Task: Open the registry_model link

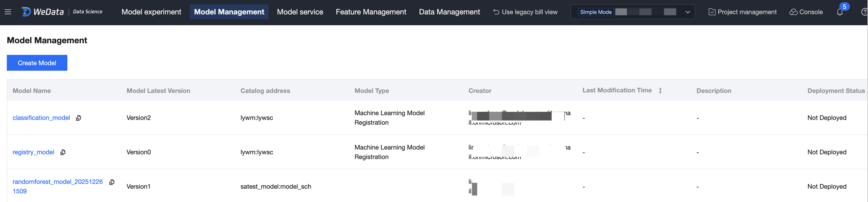Action: point(33,152)
